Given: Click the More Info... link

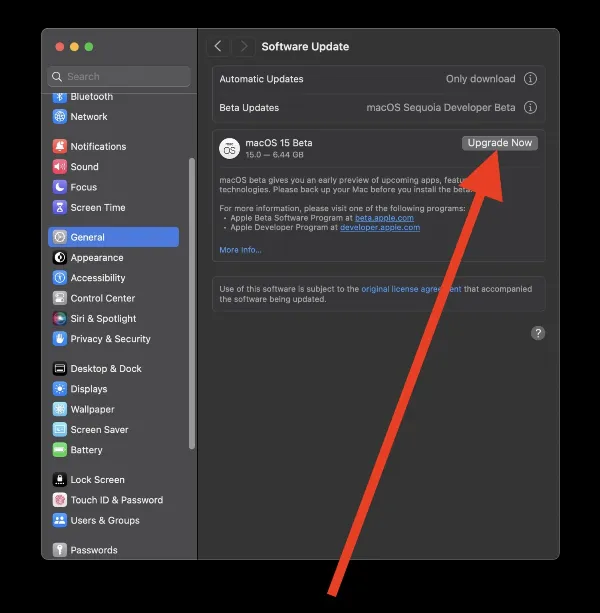Looking at the screenshot, I should (x=240, y=250).
